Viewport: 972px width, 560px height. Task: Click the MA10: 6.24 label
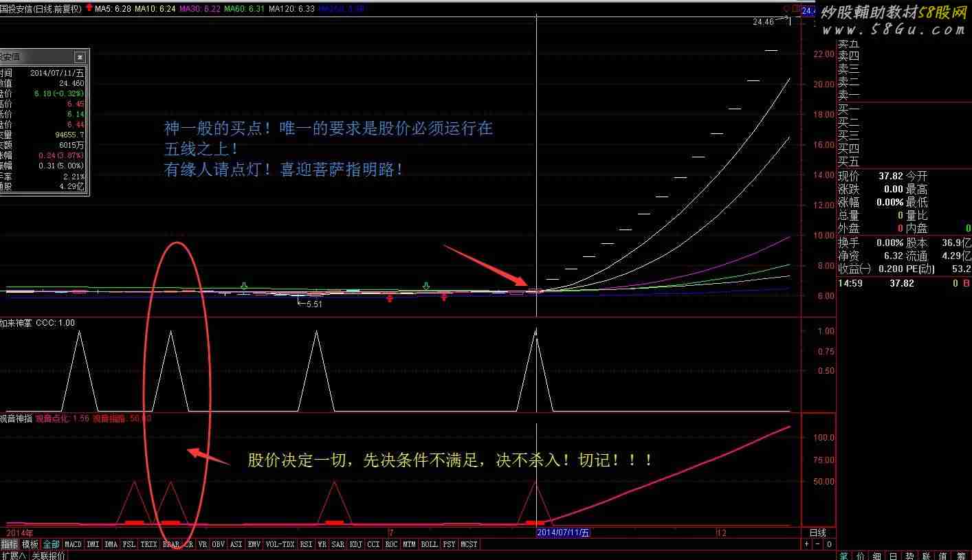(x=155, y=9)
